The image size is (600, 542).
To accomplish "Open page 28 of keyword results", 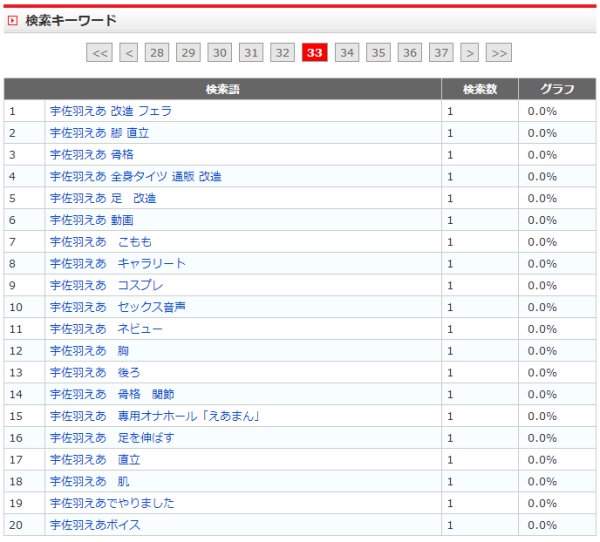I will [x=157, y=53].
